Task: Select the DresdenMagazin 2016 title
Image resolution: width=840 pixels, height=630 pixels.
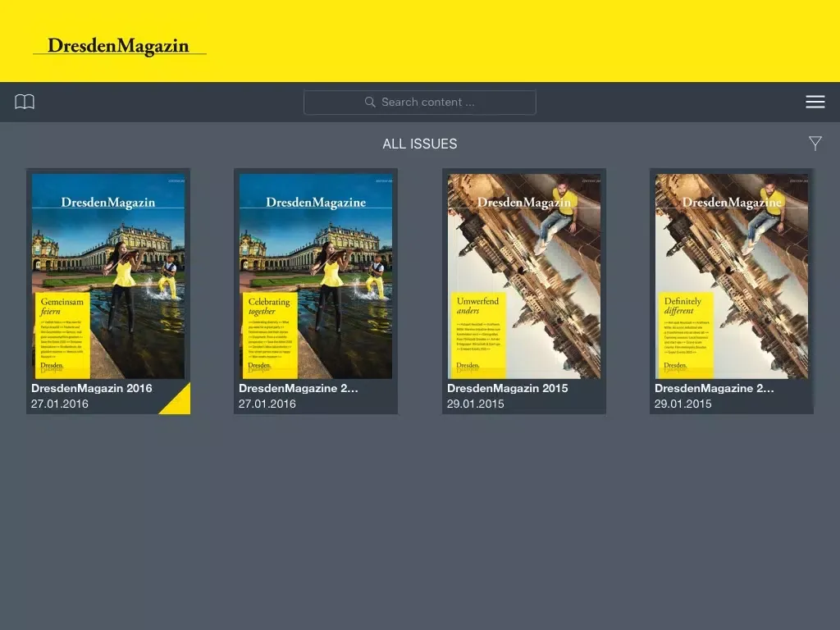Action: coord(92,388)
